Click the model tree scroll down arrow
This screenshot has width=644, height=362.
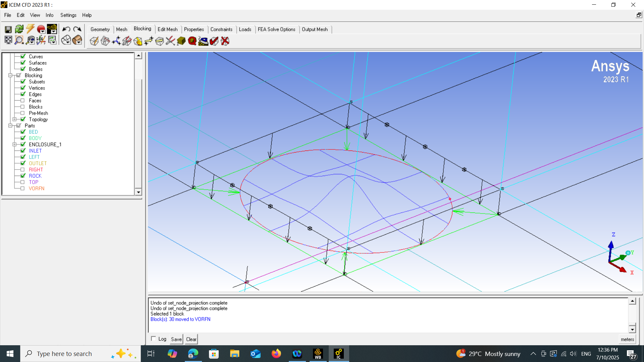click(138, 192)
